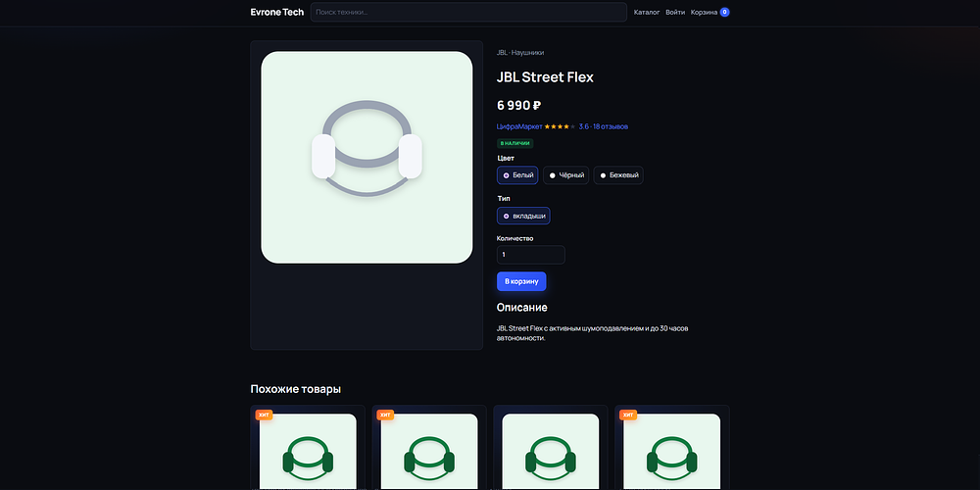This screenshot has width=980, height=490.
Task: Click the Описание heading
Action: (522, 308)
